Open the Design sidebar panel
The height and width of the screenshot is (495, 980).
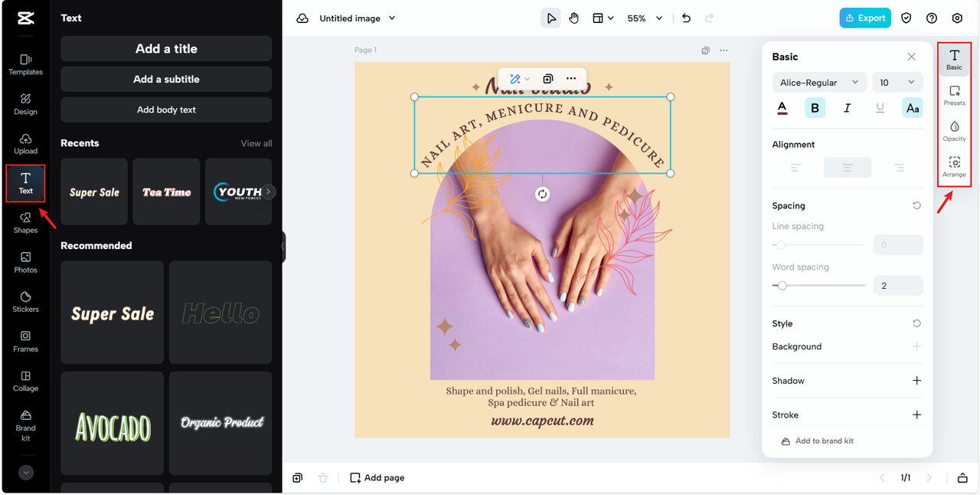(25, 104)
